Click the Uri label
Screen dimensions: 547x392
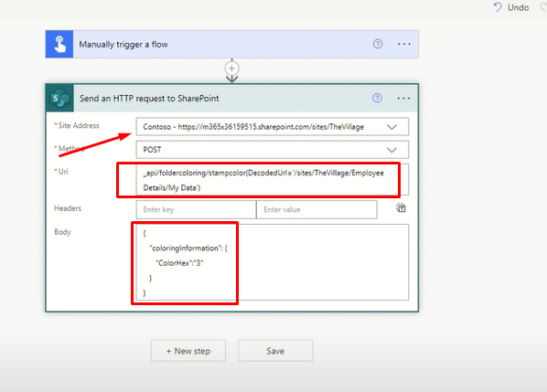[63, 172]
